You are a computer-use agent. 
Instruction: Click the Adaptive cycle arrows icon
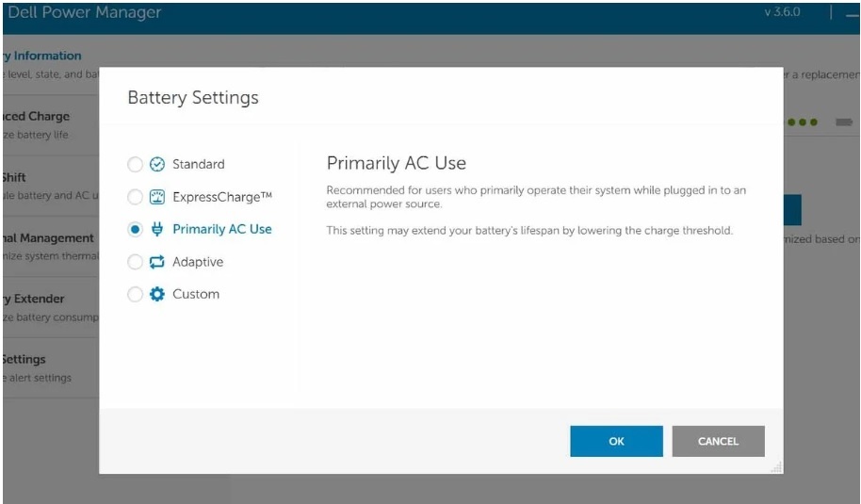pyautogui.click(x=157, y=262)
